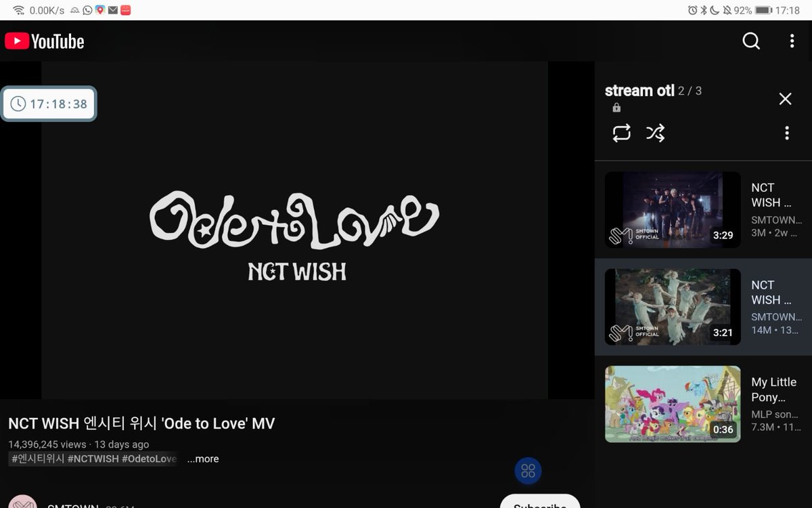This screenshot has height=508, width=812.
Task: Tap the mail notification icon
Action: coord(112,10)
